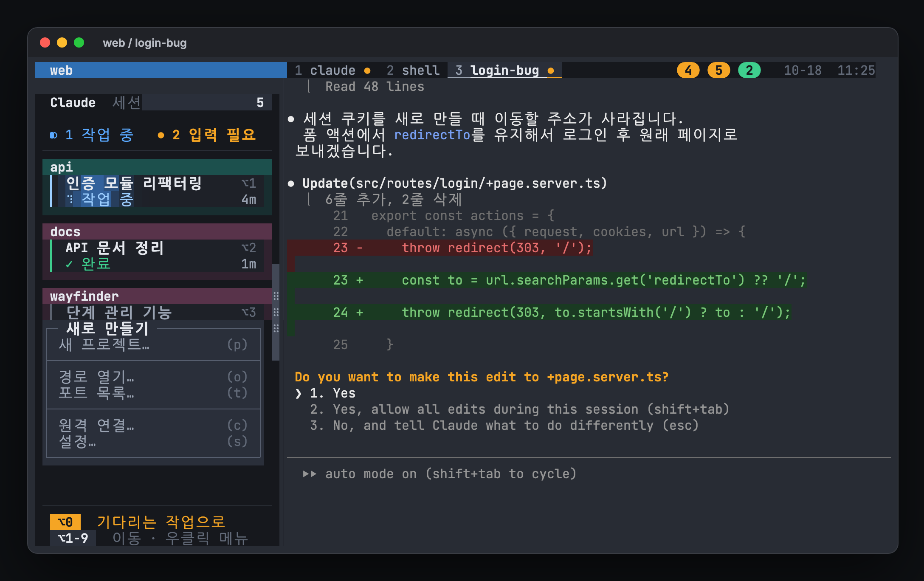
Task: Select the '인증 모듈 리팩터링' session
Action: 157,191
